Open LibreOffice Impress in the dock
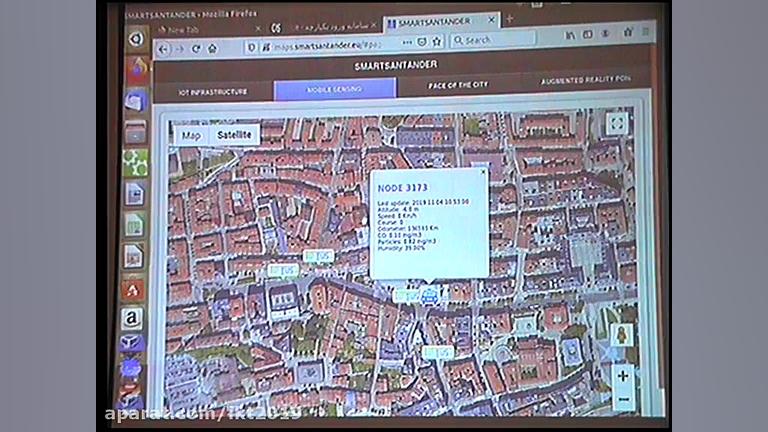The image size is (768, 432). 133,256
